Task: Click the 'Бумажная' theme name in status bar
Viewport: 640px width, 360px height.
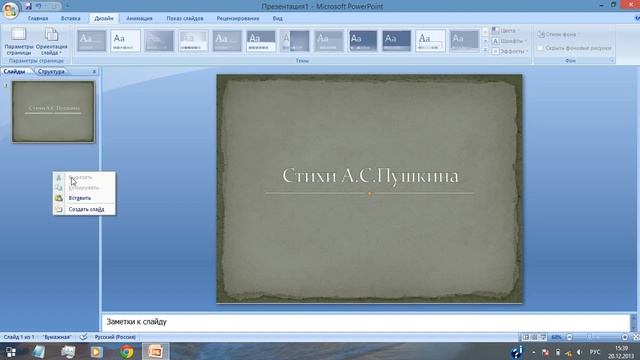Action: click(x=57, y=337)
